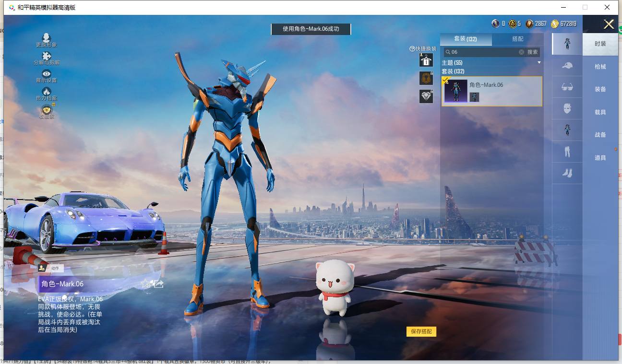Select the glasses category icon
This screenshot has height=364, width=622.
(567, 87)
